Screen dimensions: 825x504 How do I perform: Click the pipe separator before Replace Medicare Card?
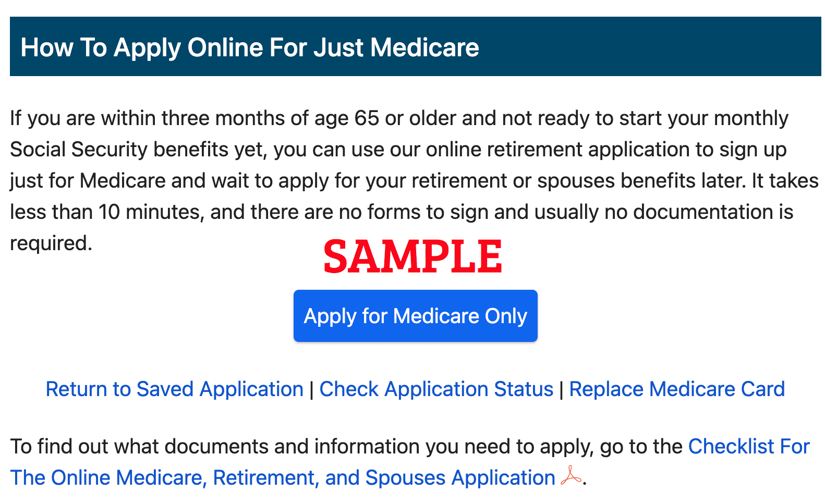click(x=561, y=390)
